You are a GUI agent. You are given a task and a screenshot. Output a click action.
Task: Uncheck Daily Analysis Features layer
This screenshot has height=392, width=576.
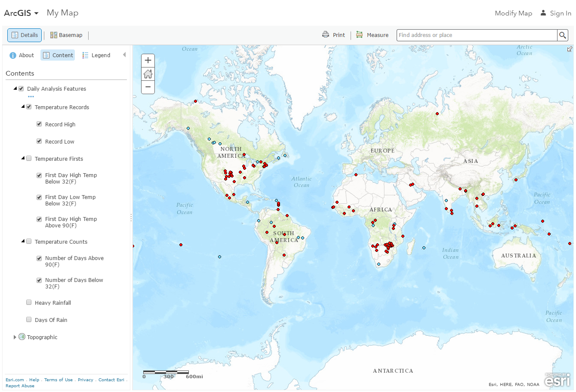pos(21,89)
